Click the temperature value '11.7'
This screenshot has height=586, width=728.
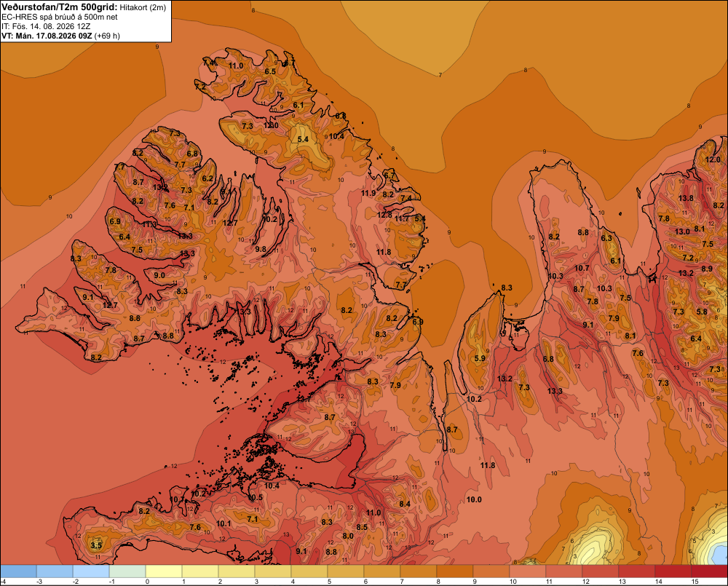[x=402, y=218]
